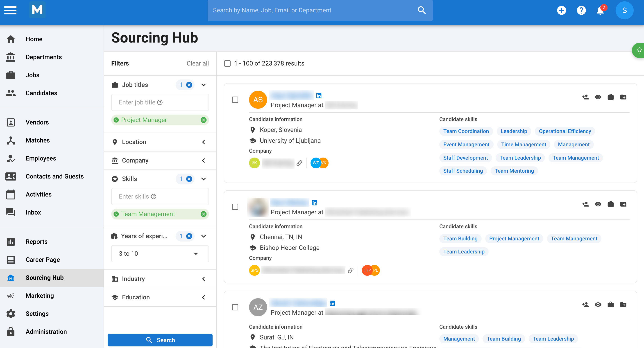Check the select-all results checkbox

pos(227,63)
